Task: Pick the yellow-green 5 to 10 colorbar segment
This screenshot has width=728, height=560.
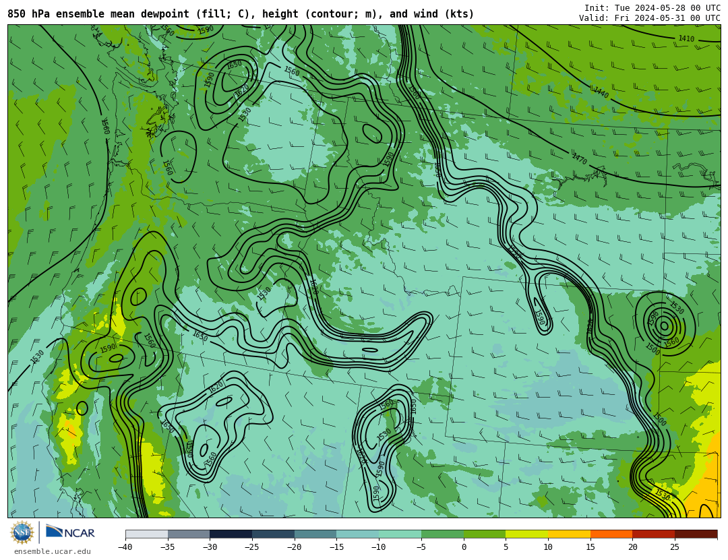Action: click(x=527, y=534)
